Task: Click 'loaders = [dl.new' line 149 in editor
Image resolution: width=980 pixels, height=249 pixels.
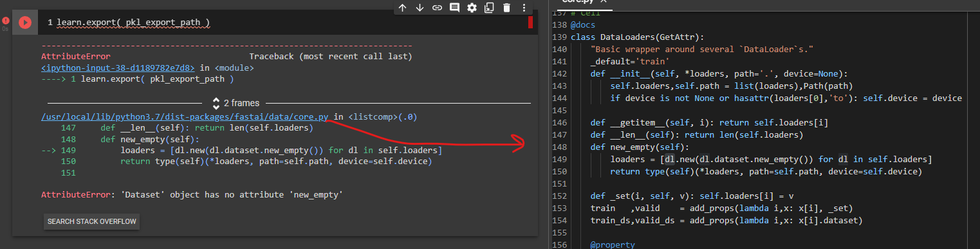Action: (771, 159)
